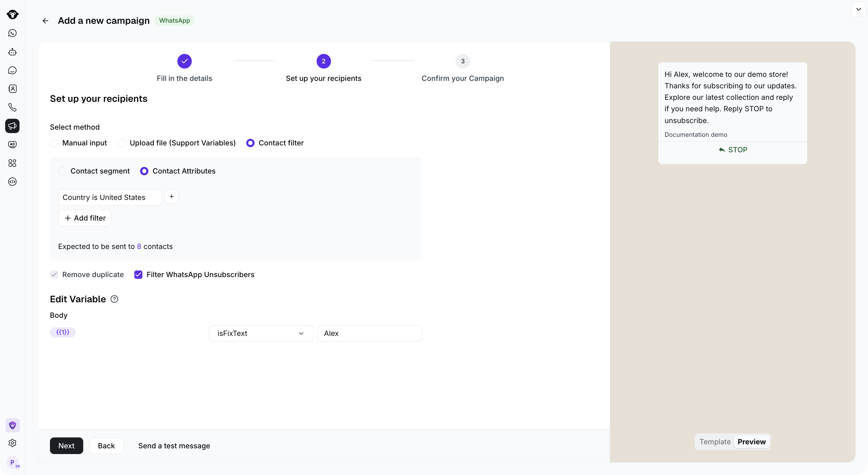The width and height of the screenshot is (868, 475).
Task: Click the profile avatar P in the sidebar
Action: coord(12,463)
